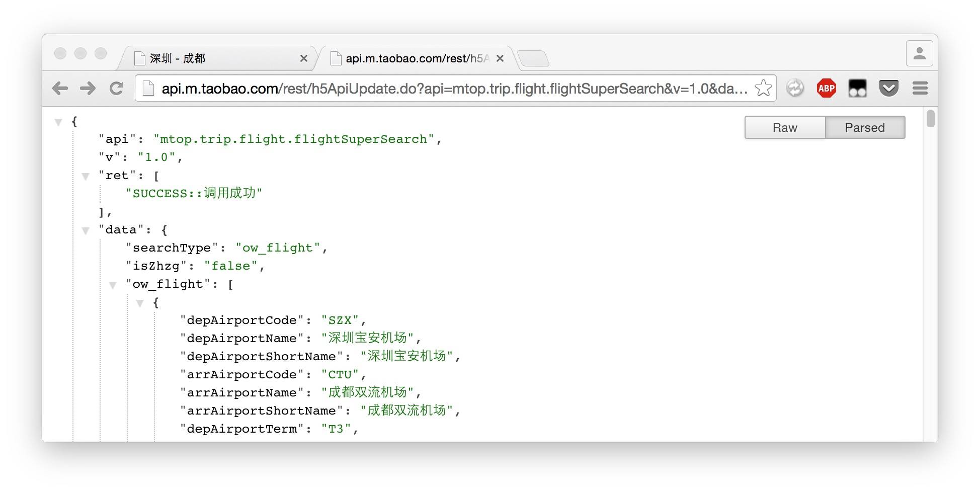Open the Pocket extension icon
This screenshot has width=980, height=492.
(889, 89)
